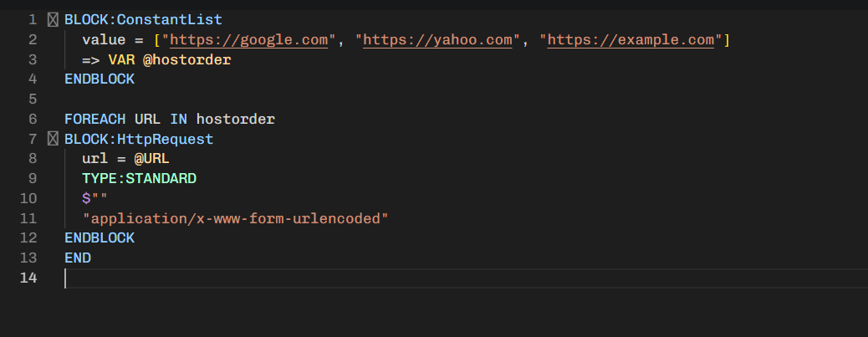Open the https://google.com link
The height and width of the screenshot is (337, 868).
pyautogui.click(x=248, y=40)
